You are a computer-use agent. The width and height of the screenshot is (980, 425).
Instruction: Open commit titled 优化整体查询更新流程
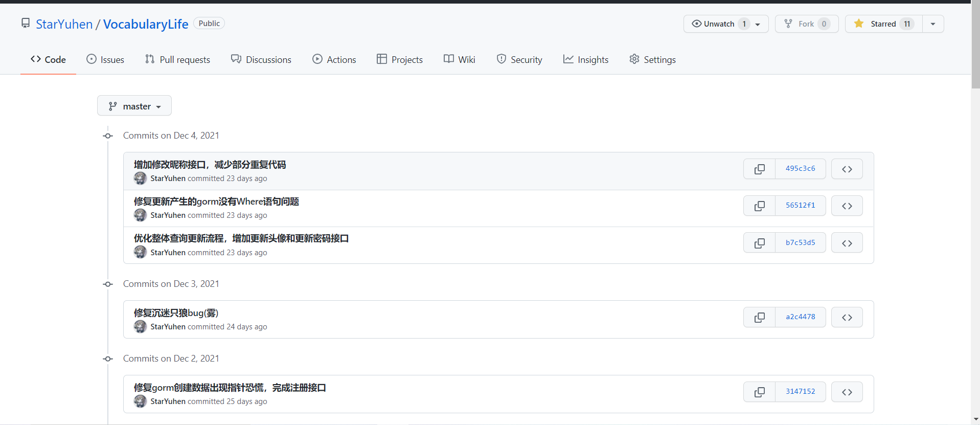point(241,238)
